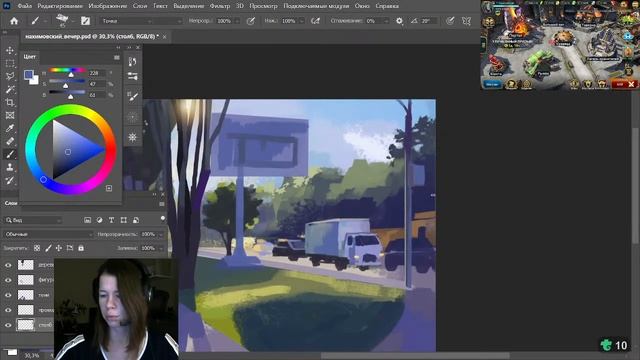Toggle lock transparent pixels

pyautogui.click(x=37, y=248)
